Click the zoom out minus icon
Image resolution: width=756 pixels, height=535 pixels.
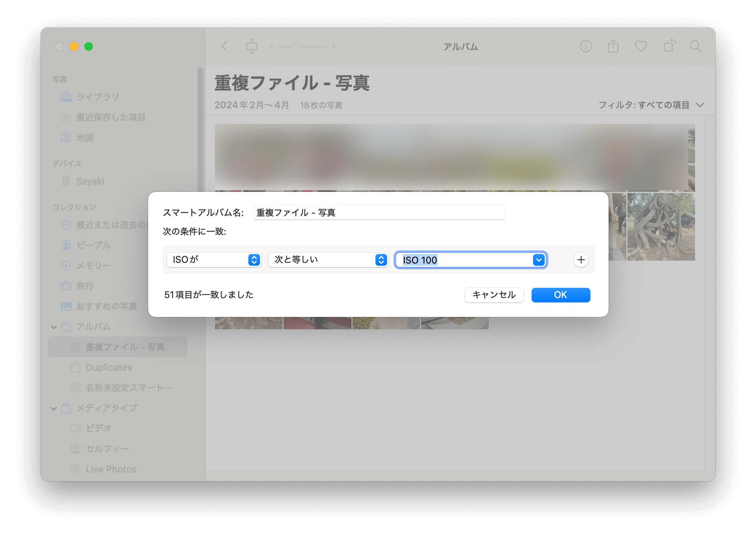coord(272,47)
